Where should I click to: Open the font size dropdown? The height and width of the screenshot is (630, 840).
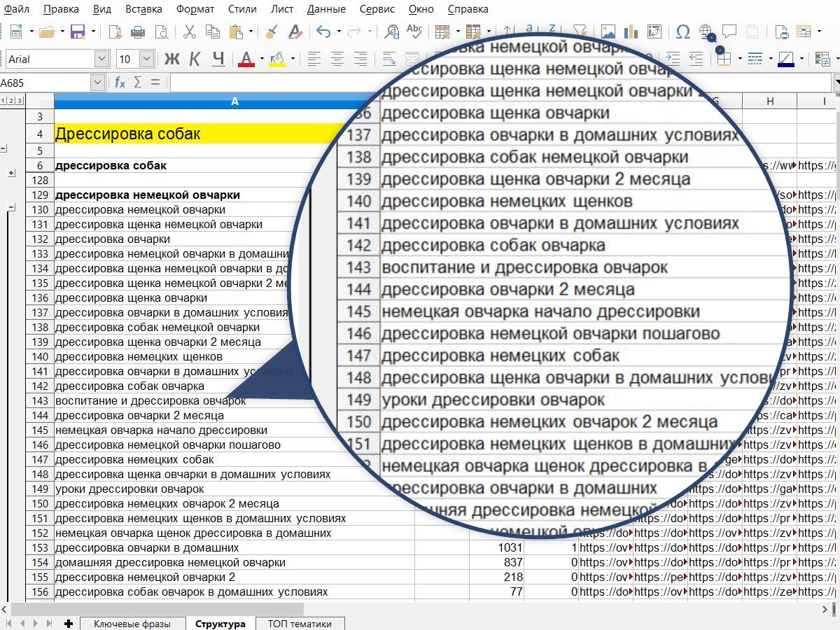[147, 59]
